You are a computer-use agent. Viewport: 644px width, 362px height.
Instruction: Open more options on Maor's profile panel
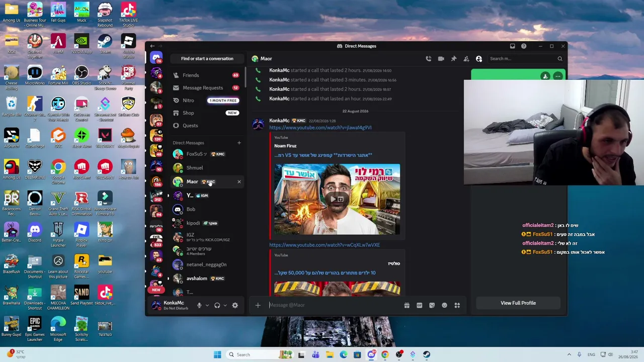[x=557, y=76]
